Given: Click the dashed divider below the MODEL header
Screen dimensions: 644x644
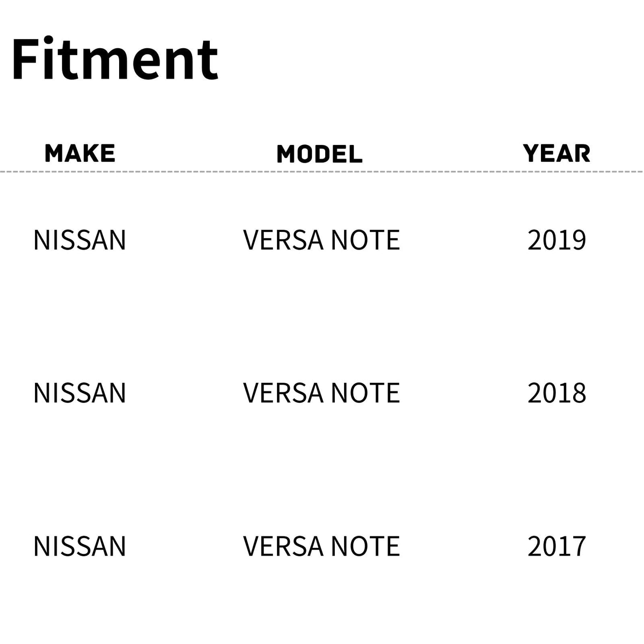Looking at the screenshot, I should [320, 172].
